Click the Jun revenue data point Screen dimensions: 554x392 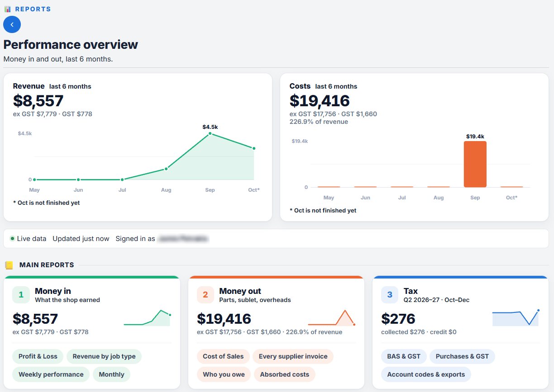point(78,179)
